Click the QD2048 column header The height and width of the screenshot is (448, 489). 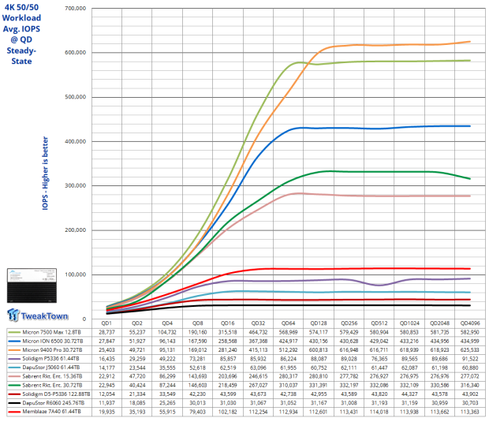coord(440,323)
